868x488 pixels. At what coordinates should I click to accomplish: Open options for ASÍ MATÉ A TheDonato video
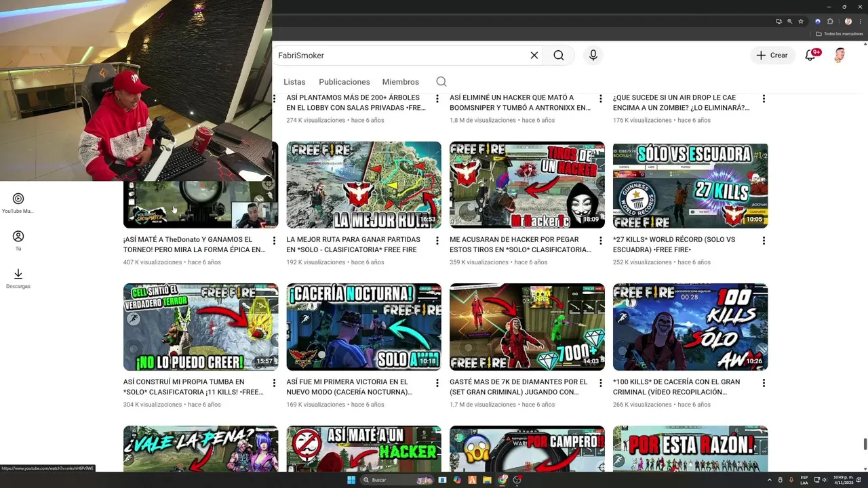pyautogui.click(x=275, y=241)
